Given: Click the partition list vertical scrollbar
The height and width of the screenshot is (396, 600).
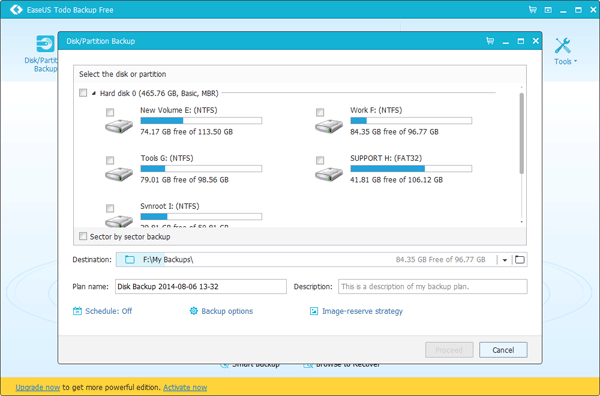Looking at the screenshot, I should 521,133.
